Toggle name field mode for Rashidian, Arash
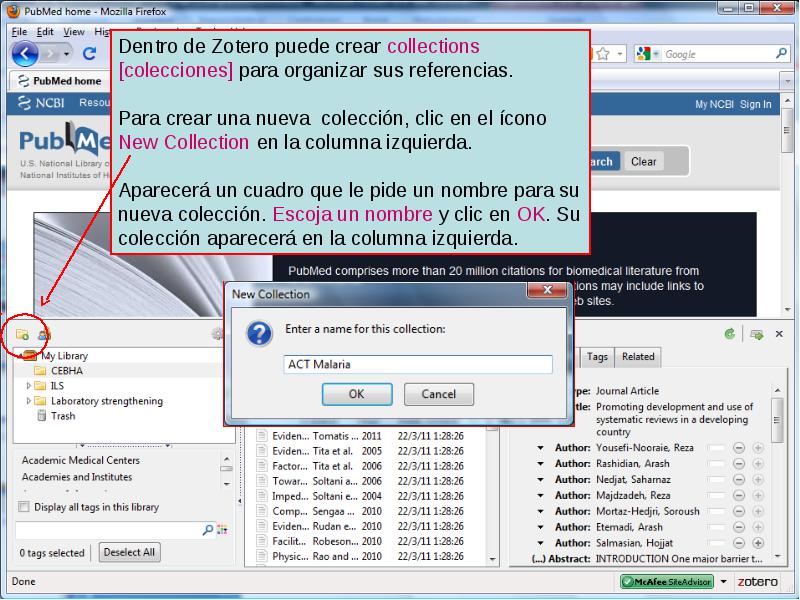 716,464
